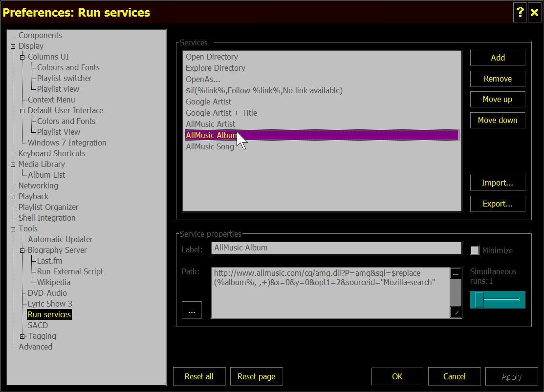The width and height of the screenshot is (544, 392).
Task: Select Open Directory service
Action: pyautogui.click(x=322, y=57)
